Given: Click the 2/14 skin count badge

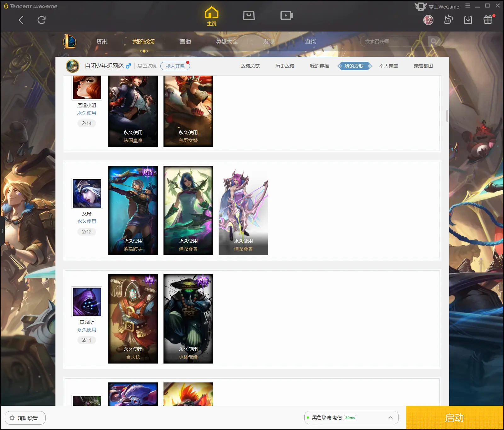Looking at the screenshot, I should pos(87,123).
